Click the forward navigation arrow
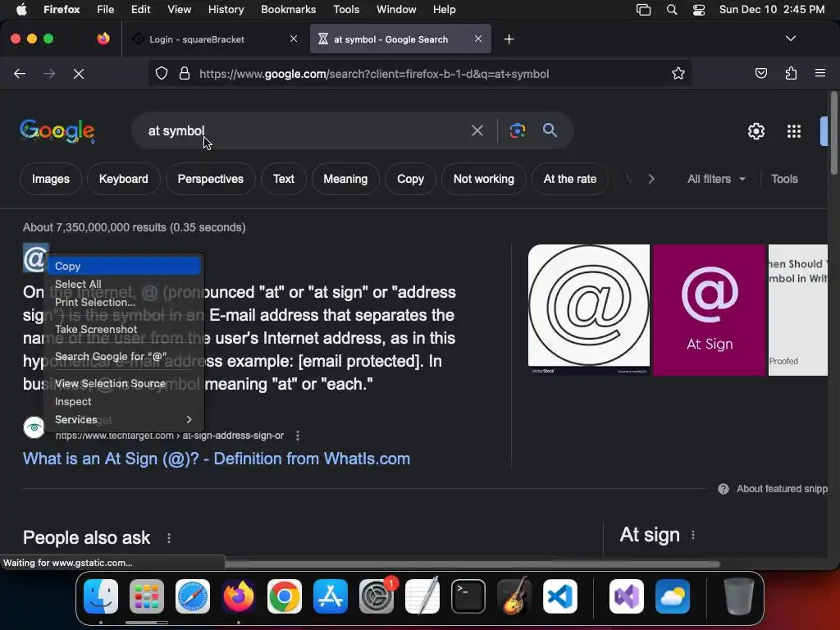Viewport: 840px width, 630px height. [x=49, y=73]
